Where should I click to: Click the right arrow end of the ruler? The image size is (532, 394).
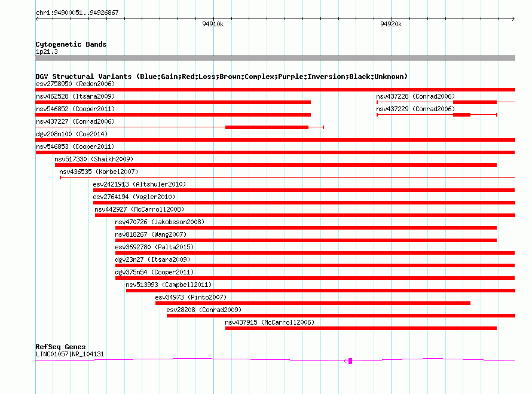[x=513, y=19]
